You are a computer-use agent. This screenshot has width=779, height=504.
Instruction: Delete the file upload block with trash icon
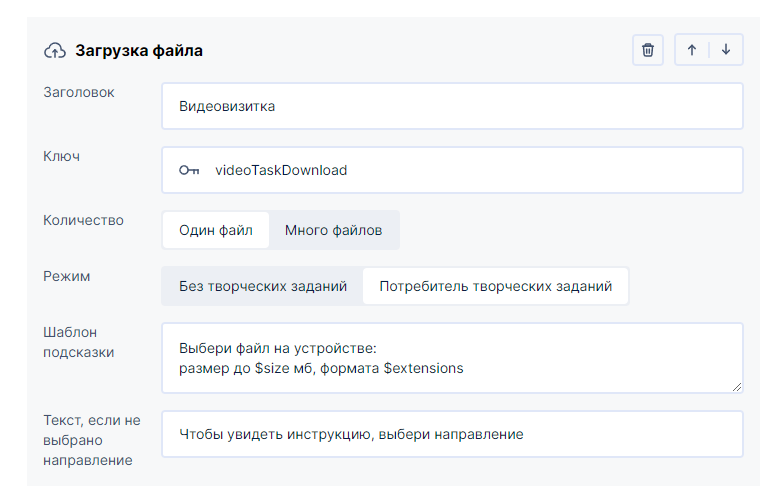tap(647, 50)
